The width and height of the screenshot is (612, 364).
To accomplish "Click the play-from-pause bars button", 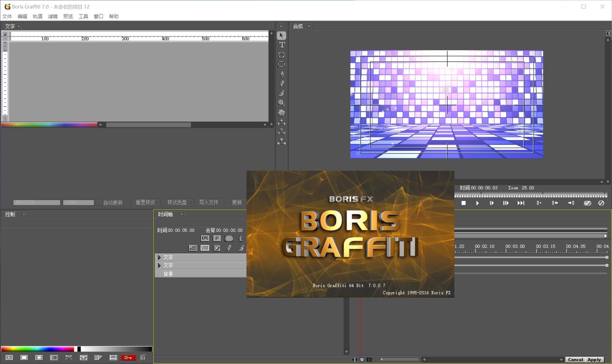I will click(506, 203).
